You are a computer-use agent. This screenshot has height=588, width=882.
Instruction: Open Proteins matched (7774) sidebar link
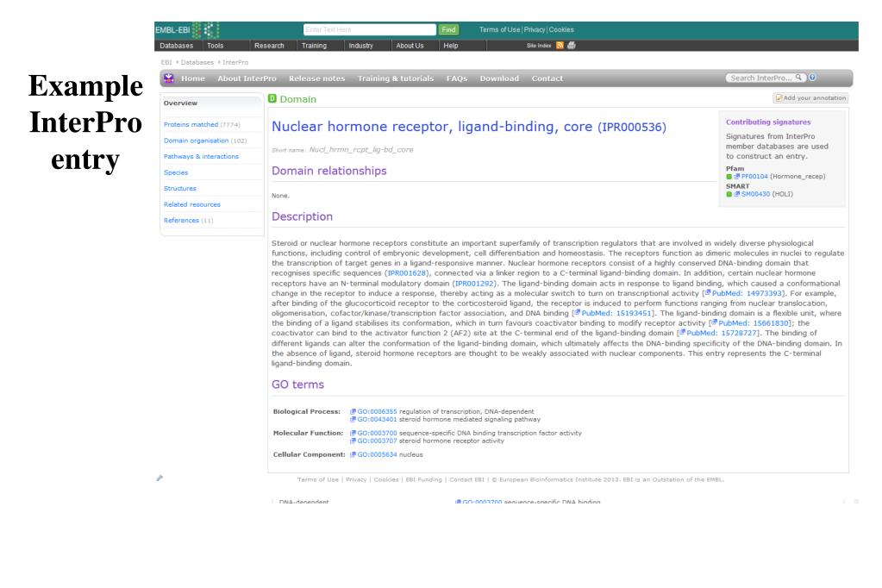(x=202, y=124)
